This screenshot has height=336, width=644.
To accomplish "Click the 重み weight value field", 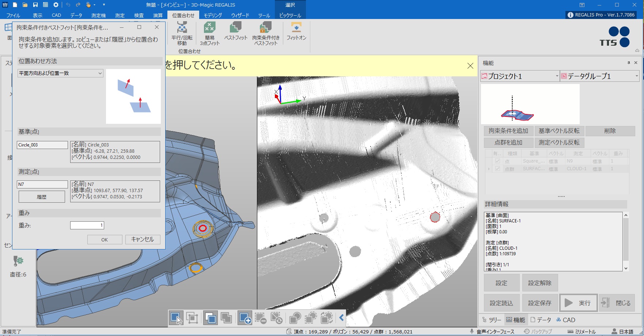I will pos(87,225).
